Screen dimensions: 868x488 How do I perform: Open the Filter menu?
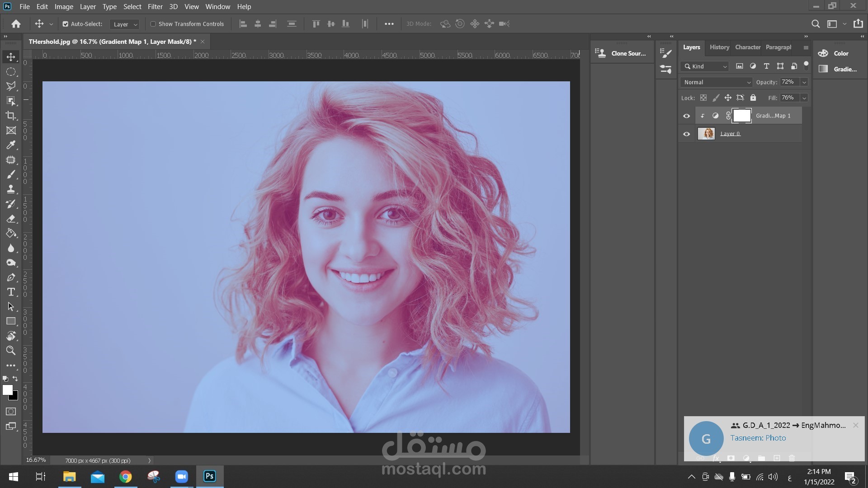click(x=155, y=7)
